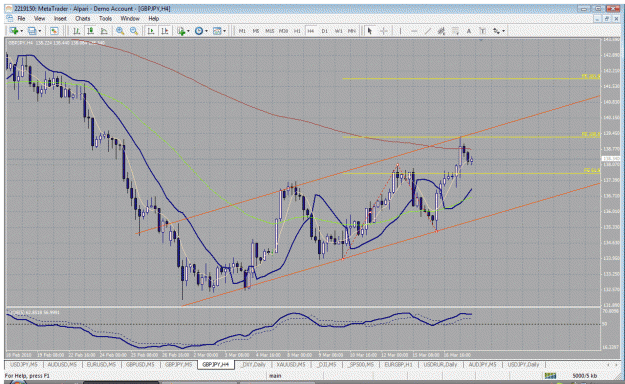Viewport: 625px width, 384px height.
Task: Open the Indicators list icon
Action: pos(181,31)
